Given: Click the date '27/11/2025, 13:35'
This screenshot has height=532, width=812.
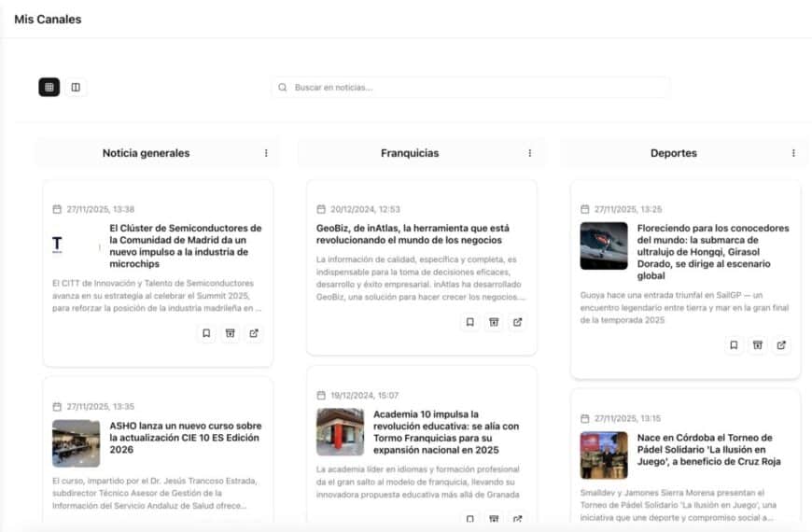Looking at the screenshot, I should 101,407.
